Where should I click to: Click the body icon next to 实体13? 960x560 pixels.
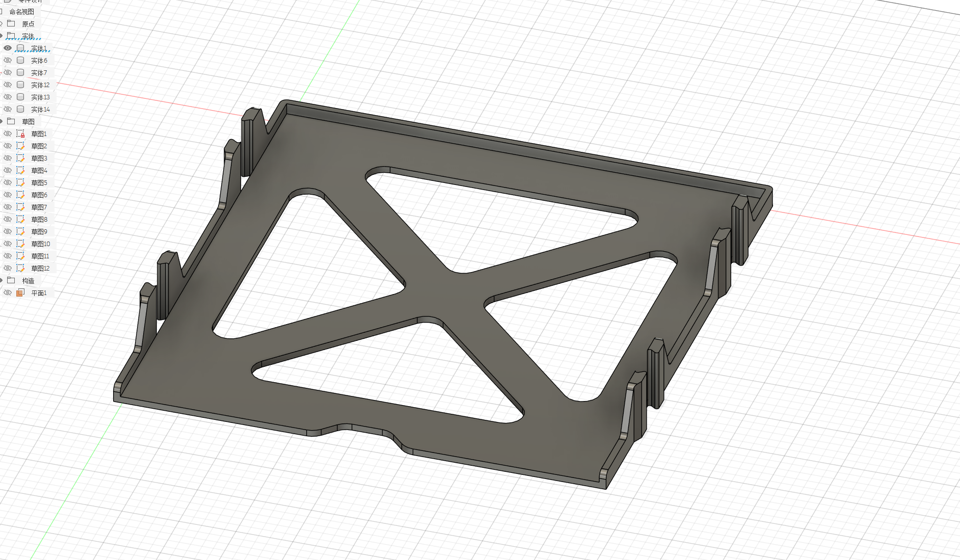coord(20,97)
